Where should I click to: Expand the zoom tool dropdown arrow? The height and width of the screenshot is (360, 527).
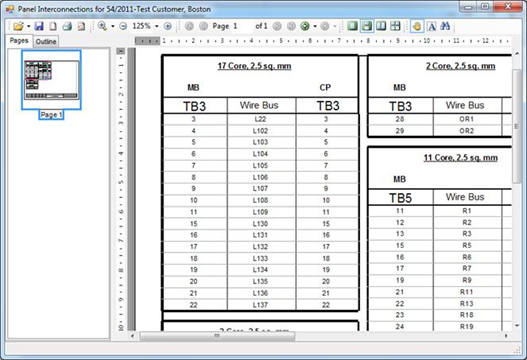click(x=113, y=26)
